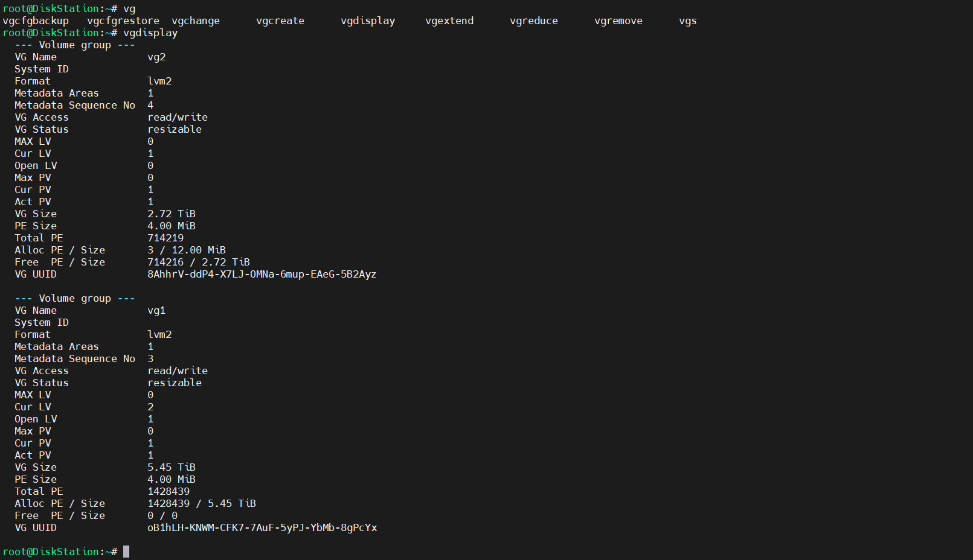This screenshot has height=560, width=973.
Task: Click the first root@DiskStation prompt line
Action: [x=69, y=8]
